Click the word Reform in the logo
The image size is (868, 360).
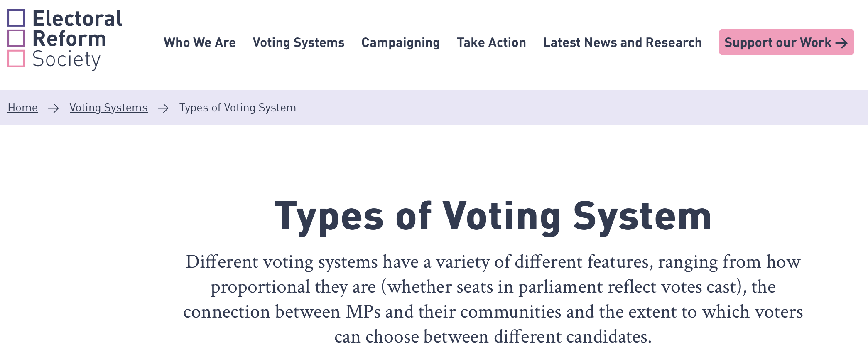coord(69,39)
